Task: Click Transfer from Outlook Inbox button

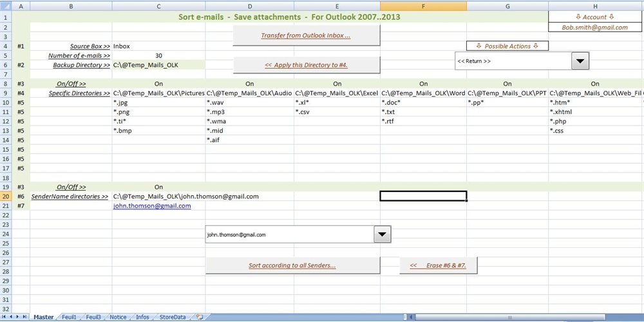Action: coord(306,36)
